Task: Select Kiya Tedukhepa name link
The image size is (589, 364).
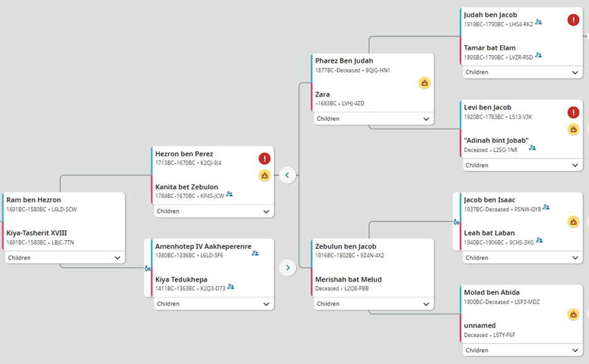Action: click(x=181, y=279)
